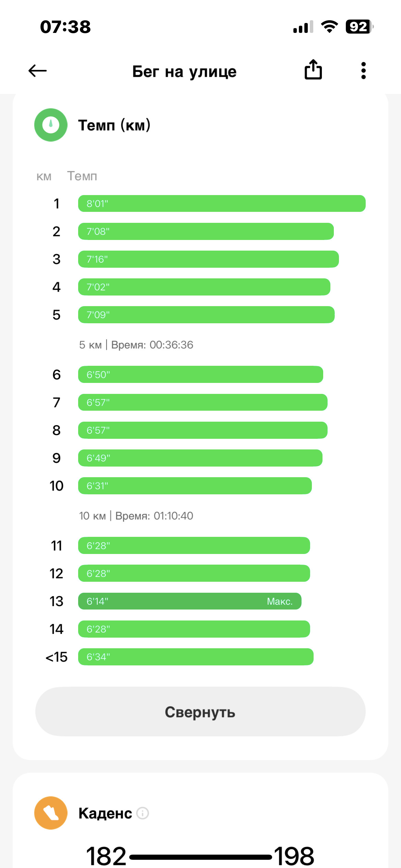Collapse the pace list with Свернуть
The width and height of the screenshot is (401, 868).
click(200, 711)
